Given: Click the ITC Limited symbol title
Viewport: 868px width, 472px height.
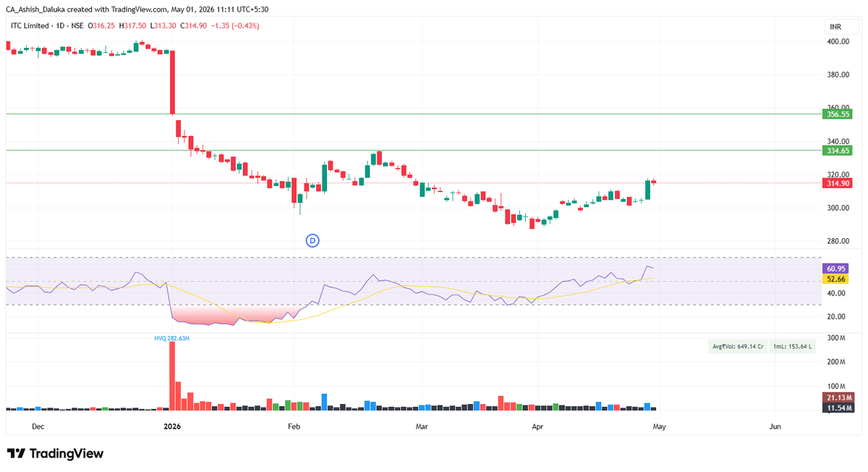Looking at the screenshot, I should click(x=31, y=26).
